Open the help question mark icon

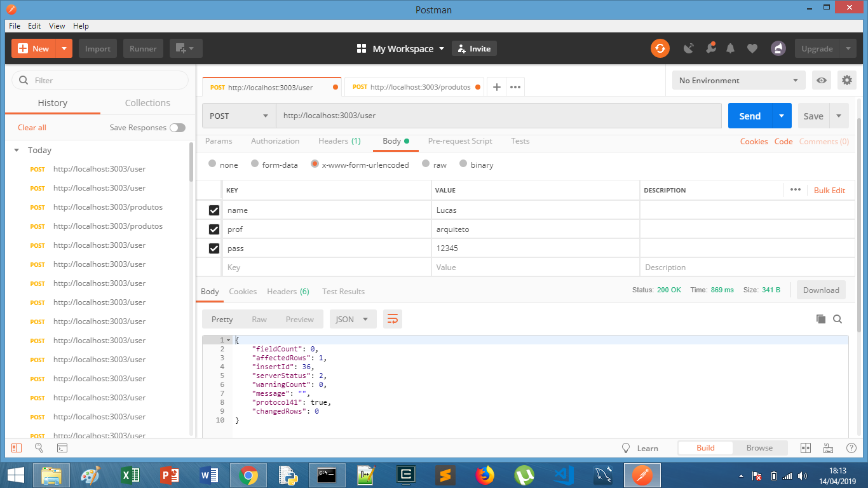point(851,448)
